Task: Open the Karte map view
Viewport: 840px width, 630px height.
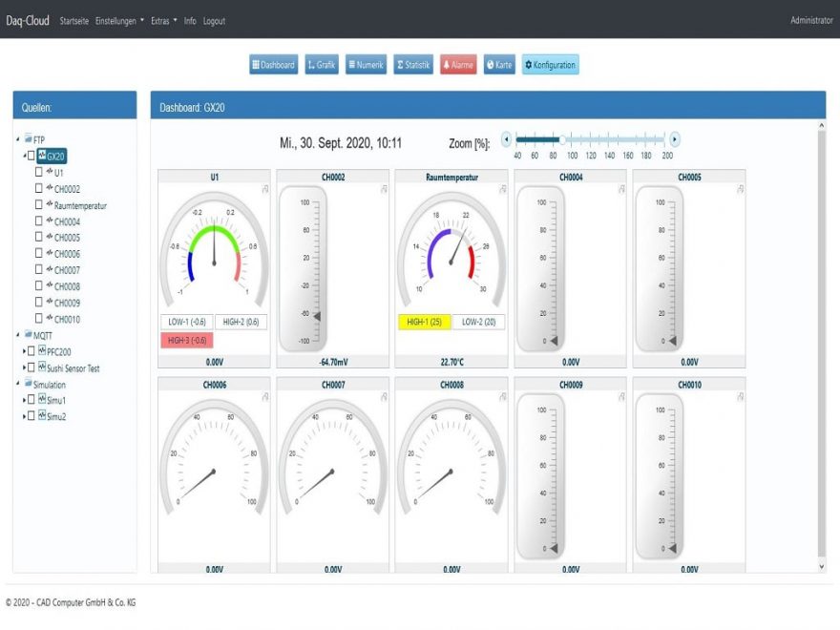Action: click(497, 65)
